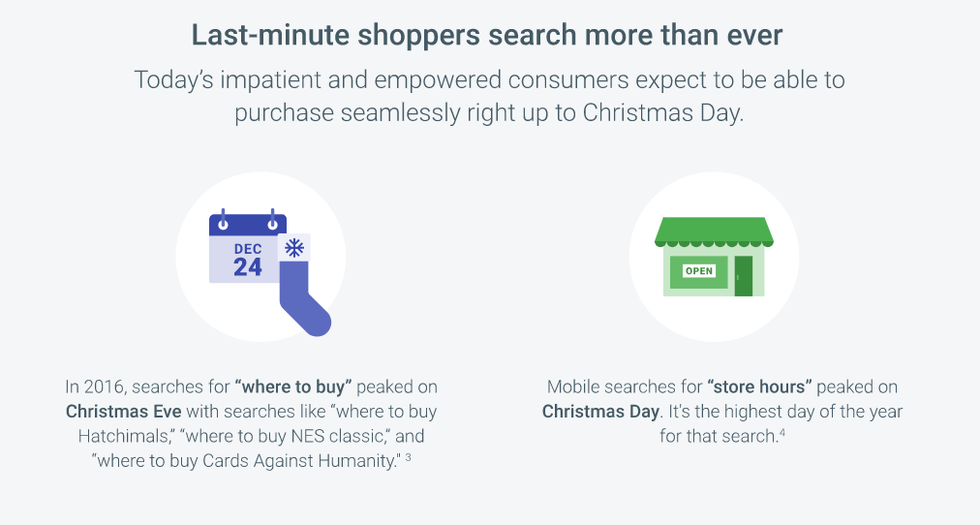Click the green awning of the store

click(x=714, y=232)
